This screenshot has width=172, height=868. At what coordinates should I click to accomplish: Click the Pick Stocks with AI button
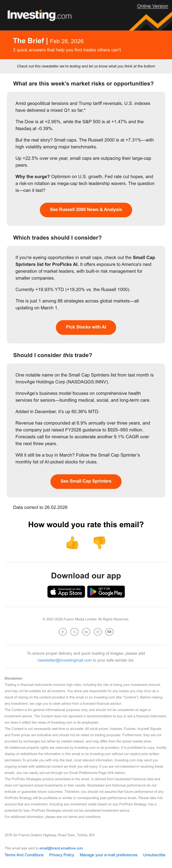[86, 327]
